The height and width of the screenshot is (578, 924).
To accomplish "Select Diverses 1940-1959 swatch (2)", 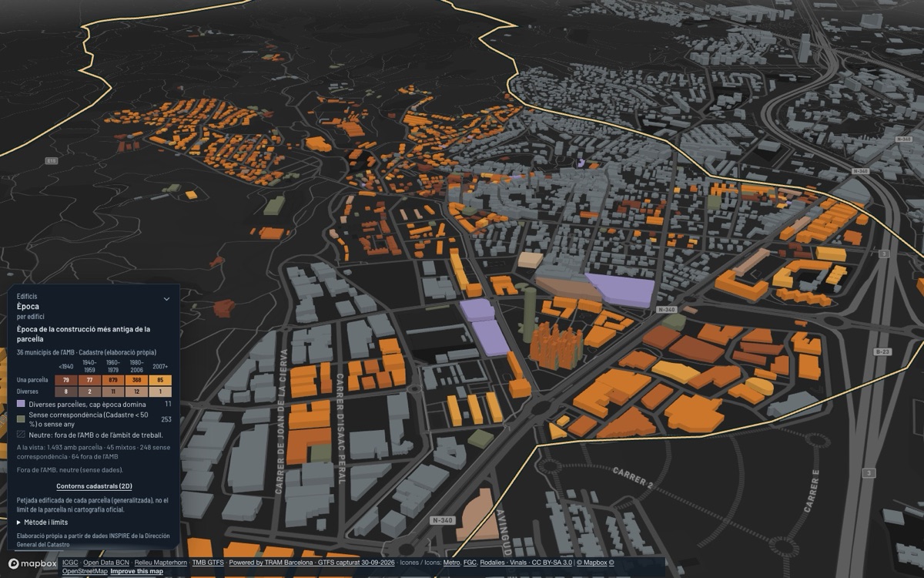I will click(x=89, y=391).
